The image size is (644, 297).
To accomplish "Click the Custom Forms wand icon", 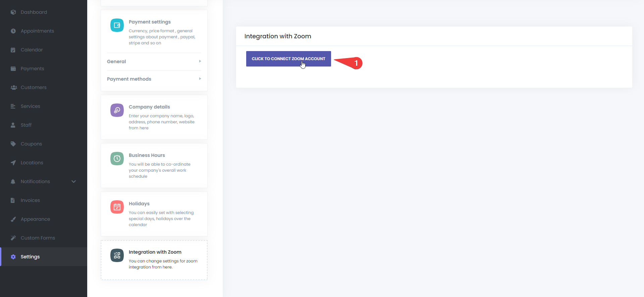I will (13, 238).
